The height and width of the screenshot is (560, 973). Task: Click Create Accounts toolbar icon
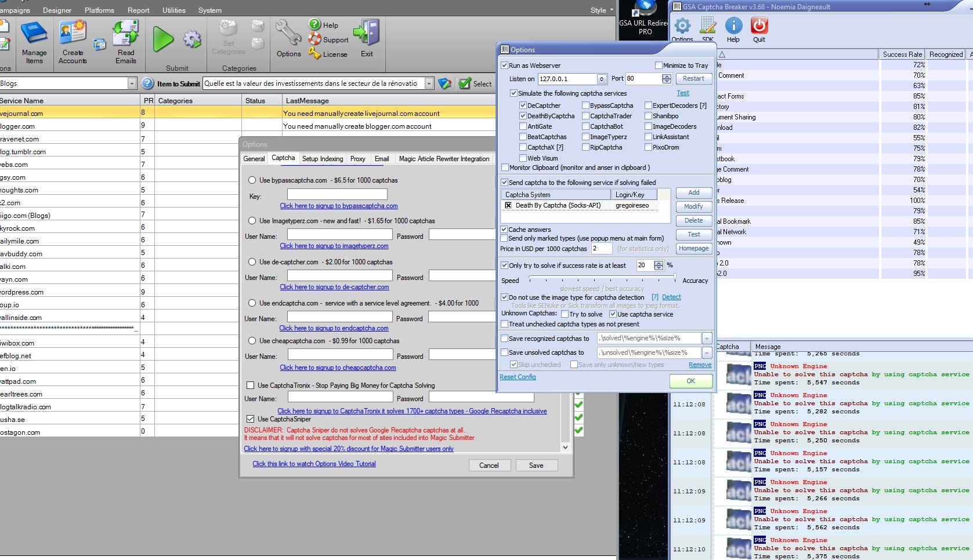(x=73, y=33)
